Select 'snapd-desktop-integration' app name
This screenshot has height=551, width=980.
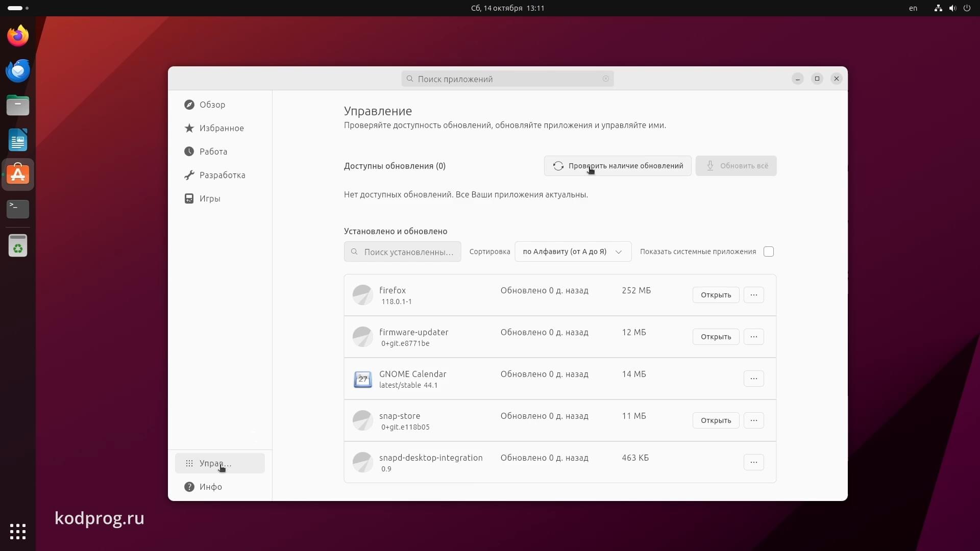[431, 458]
